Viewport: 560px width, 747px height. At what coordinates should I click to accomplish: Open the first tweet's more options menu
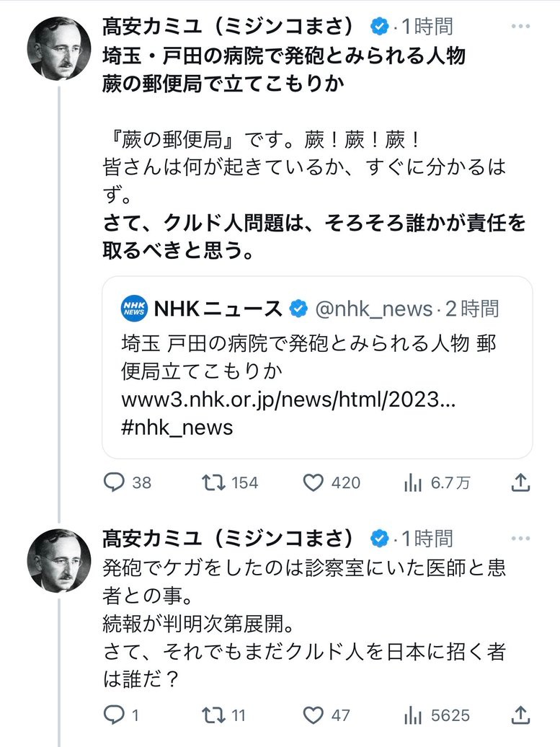tap(520, 27)
